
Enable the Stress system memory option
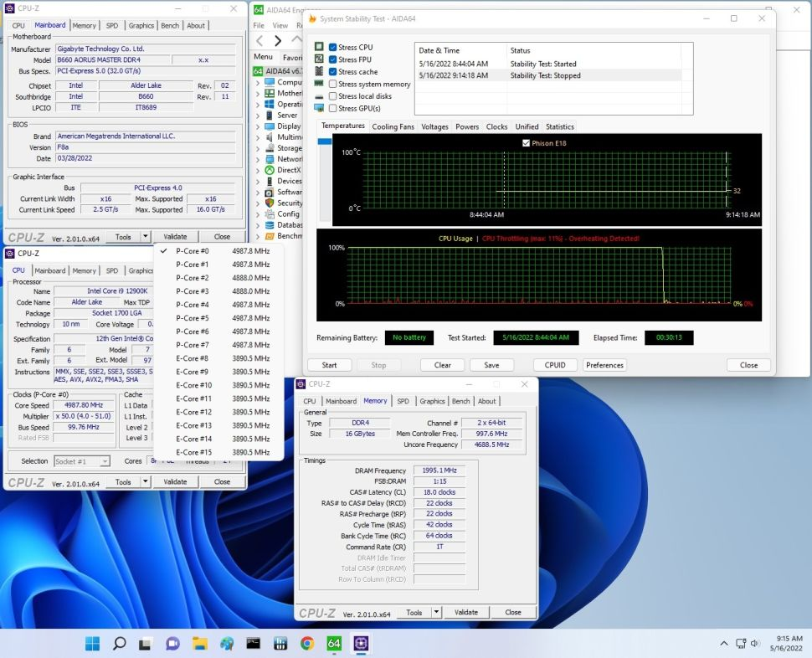coord(333,84)
